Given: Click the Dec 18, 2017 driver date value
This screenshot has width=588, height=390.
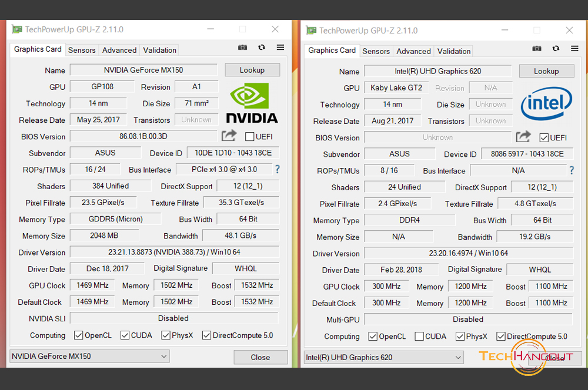Looking at the screenshot, I should 107,268.
